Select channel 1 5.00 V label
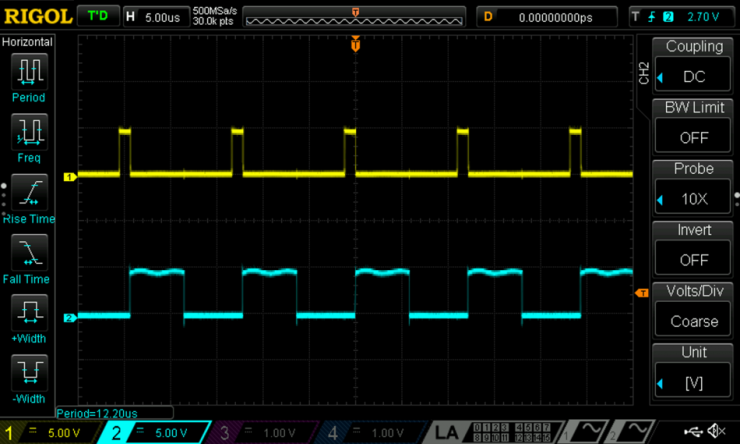This screenshot has width=740, height=444. pos(64,433)
